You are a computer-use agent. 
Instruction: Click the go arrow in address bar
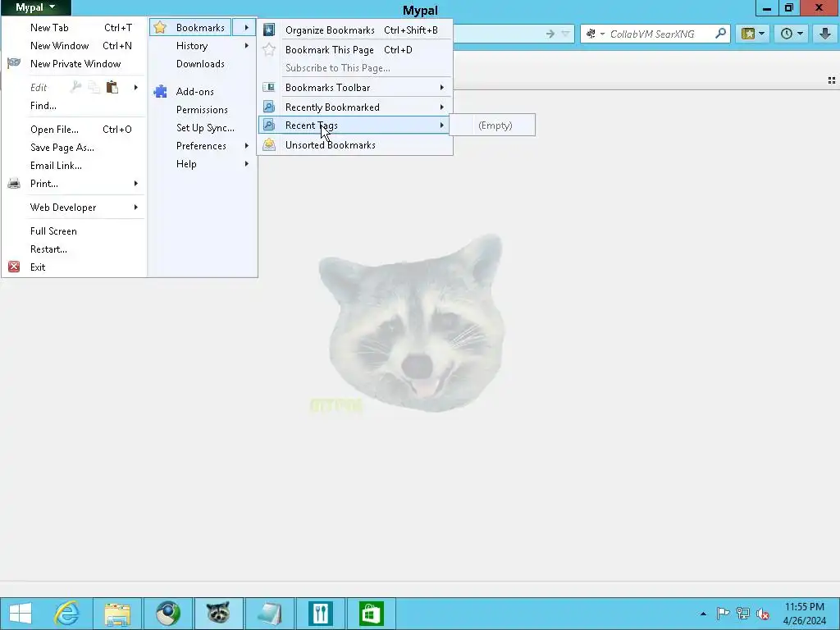tap(550, 34)
